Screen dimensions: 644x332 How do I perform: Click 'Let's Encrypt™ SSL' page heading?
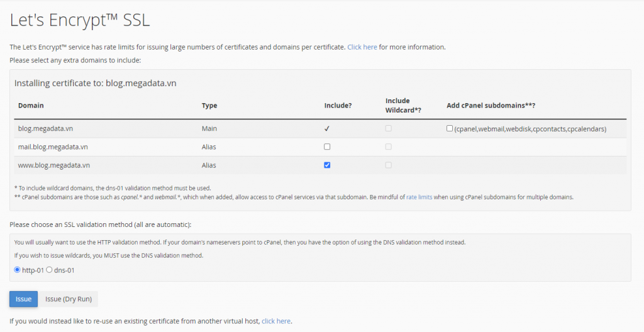80,20
